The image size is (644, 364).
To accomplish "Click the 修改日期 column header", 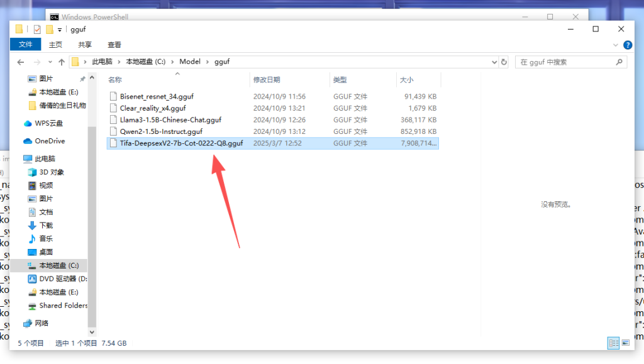I will click(x=267, y=80).
